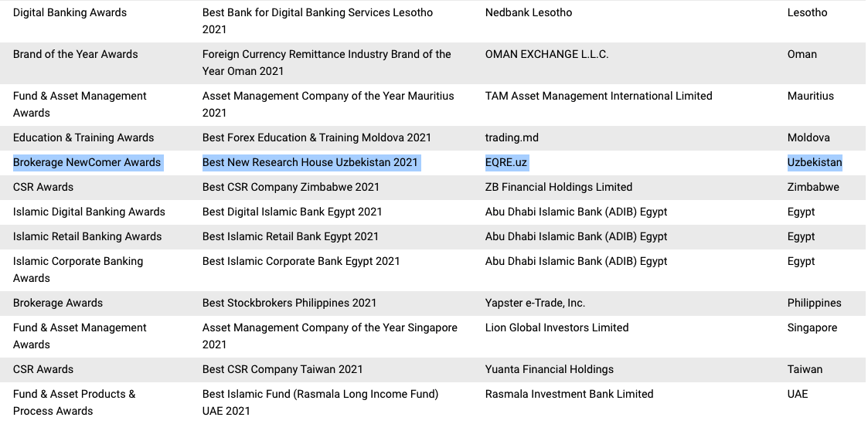Image resolution: width=868 pixels, height=424 pixels.
Task: Click the highlighted EQRE.uz entry
Action: [x=506, y=162]
